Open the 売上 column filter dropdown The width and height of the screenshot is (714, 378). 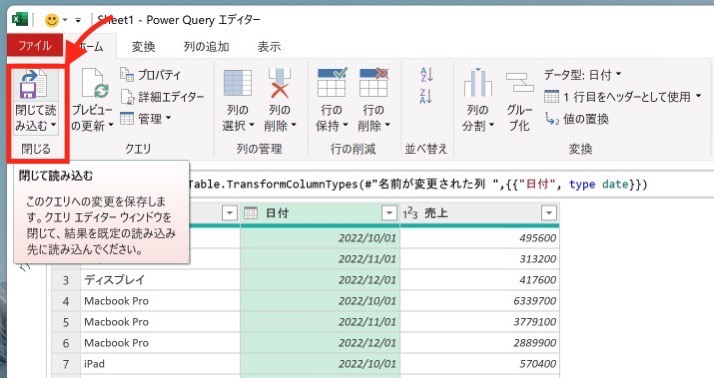(549, 213)
